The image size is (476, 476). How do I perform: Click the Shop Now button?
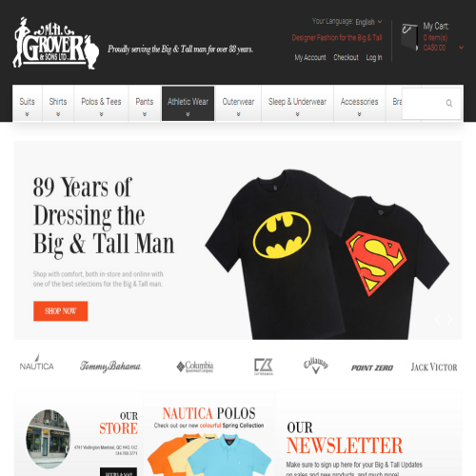point(61,311)
